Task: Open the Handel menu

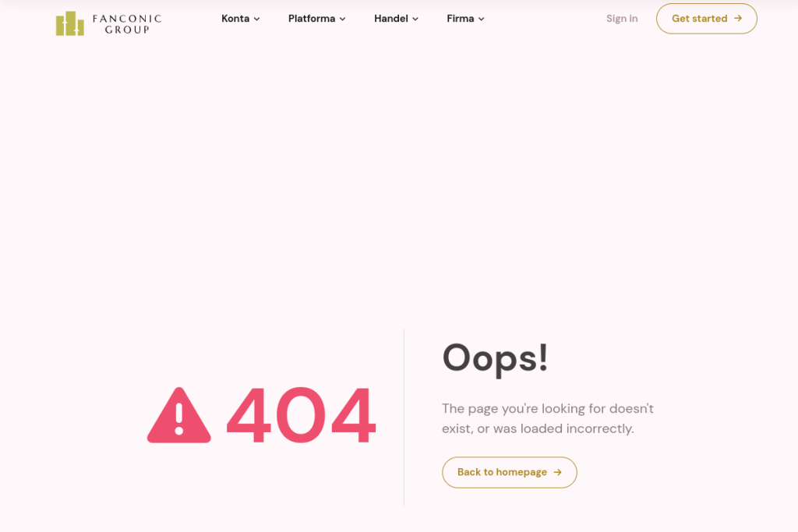Action: point(397,19)
